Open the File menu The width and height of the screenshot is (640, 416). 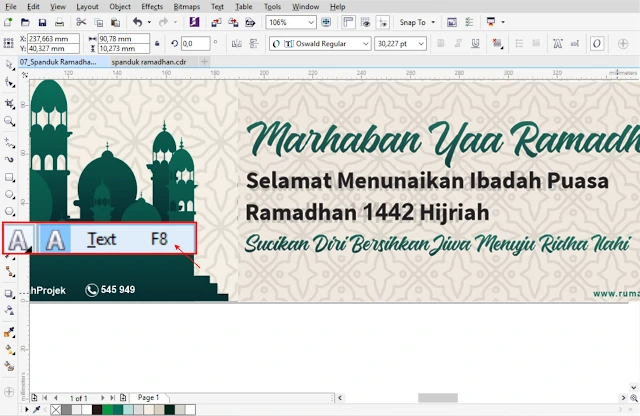(x=11, y=7)
